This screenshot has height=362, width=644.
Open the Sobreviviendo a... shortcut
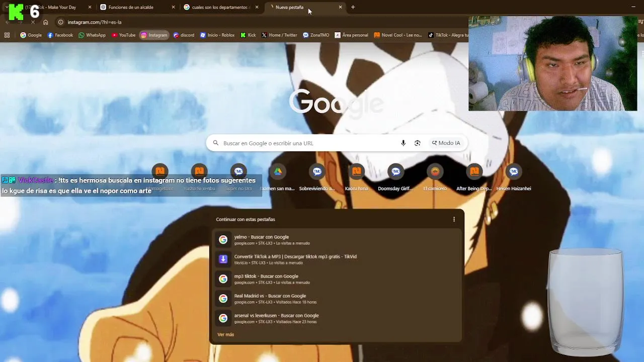(x=317, y=178)
